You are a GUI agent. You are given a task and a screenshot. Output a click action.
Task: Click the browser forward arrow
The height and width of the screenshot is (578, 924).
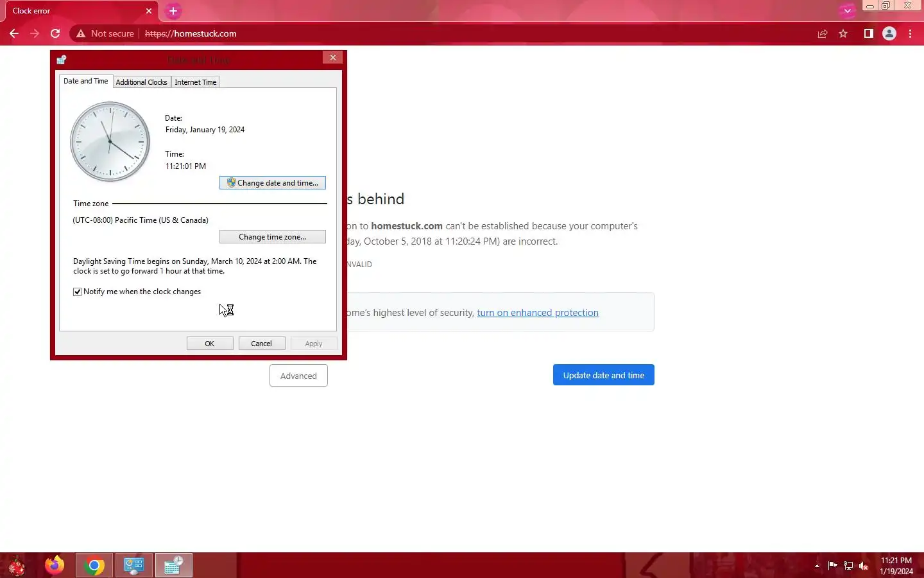(x=35, y=33)
